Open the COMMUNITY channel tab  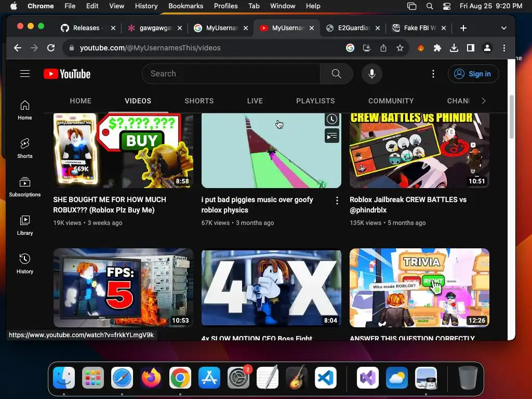[x=391, y=101]
